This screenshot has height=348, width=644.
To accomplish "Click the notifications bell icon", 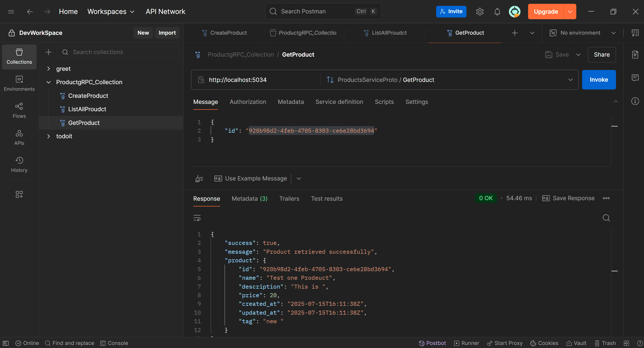I will click(497, 12).
